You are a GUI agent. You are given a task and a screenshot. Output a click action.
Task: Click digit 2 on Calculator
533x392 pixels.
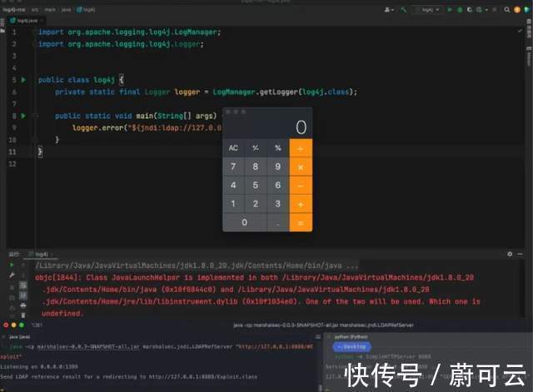click(256, 204)
